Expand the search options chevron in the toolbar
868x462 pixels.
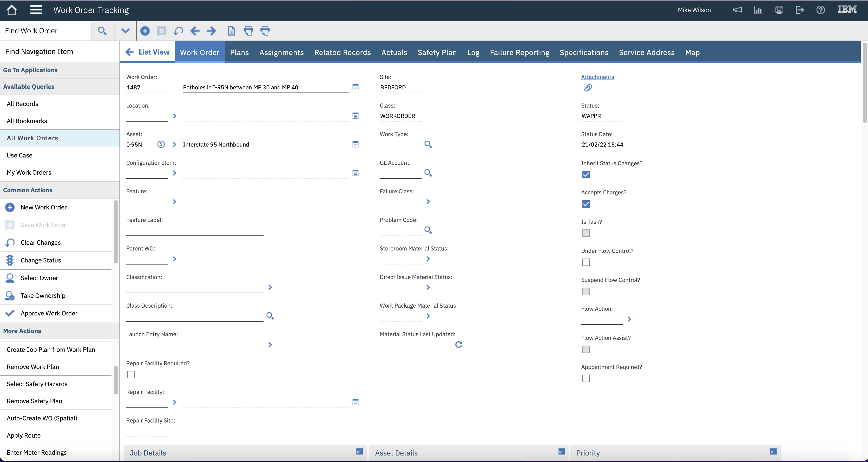(125, 31)
